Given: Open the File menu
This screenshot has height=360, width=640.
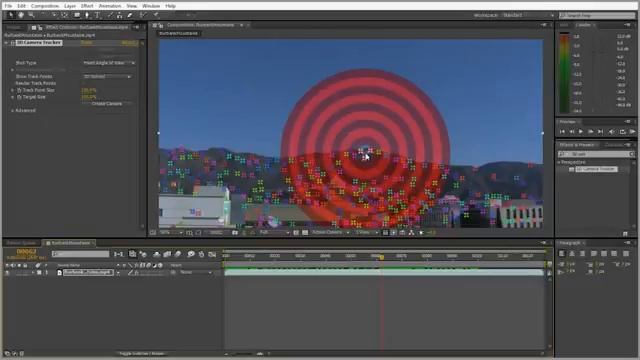Looking at the screenshot, I should tap(8, 6).
